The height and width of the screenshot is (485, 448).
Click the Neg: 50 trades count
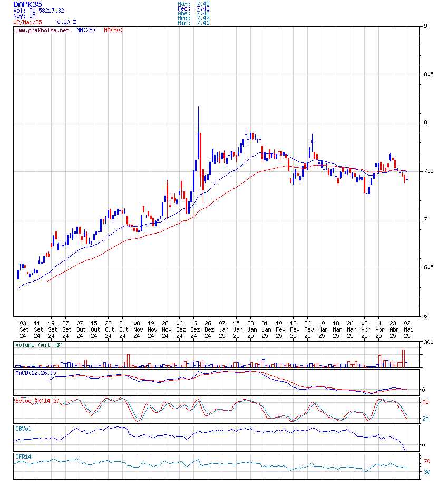(x=24, y=16)
